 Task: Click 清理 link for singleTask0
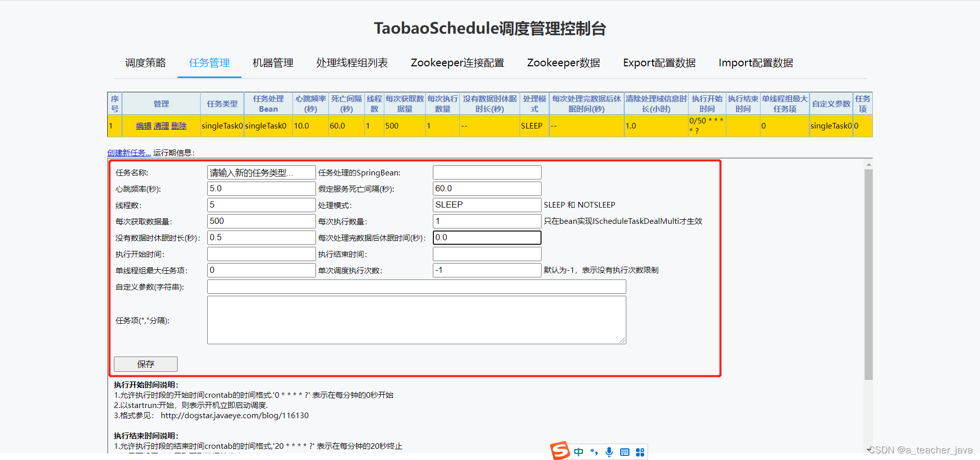coord(161,126)
